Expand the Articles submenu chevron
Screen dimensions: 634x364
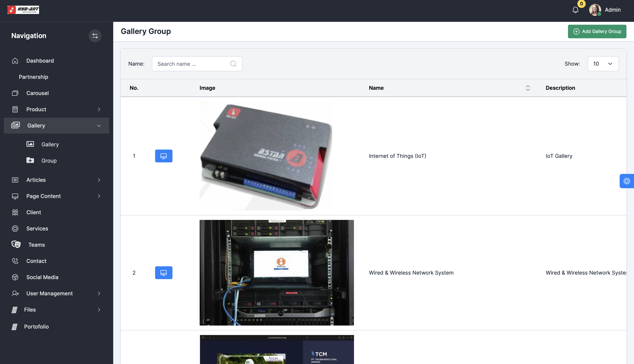click(x=99, y=180)
